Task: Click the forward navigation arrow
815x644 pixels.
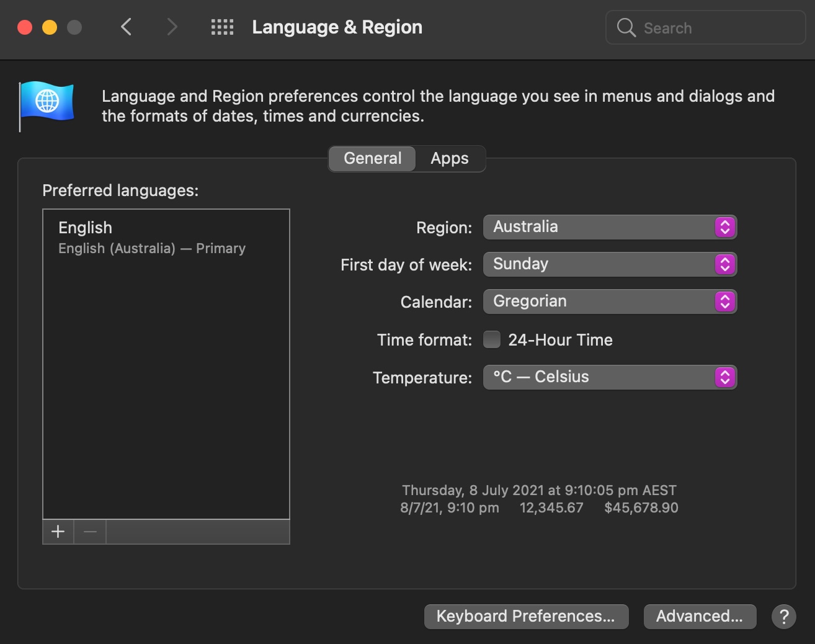Action: tap(172, 27)
